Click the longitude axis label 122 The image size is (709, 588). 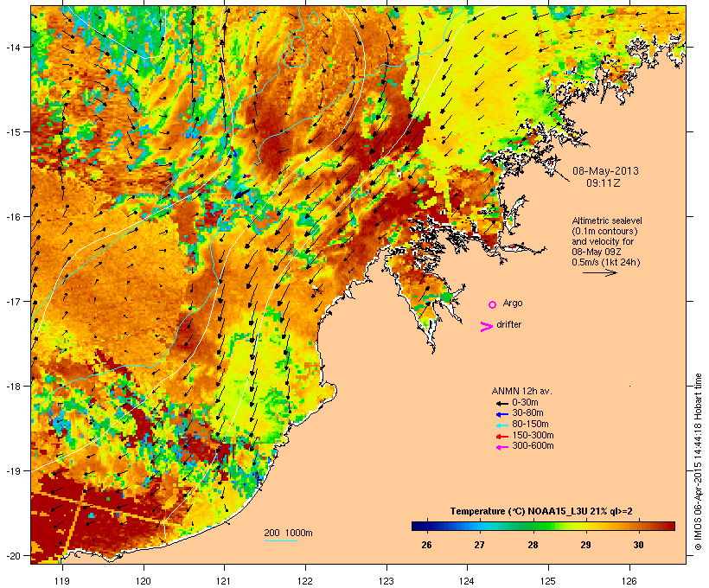(305, 581)
